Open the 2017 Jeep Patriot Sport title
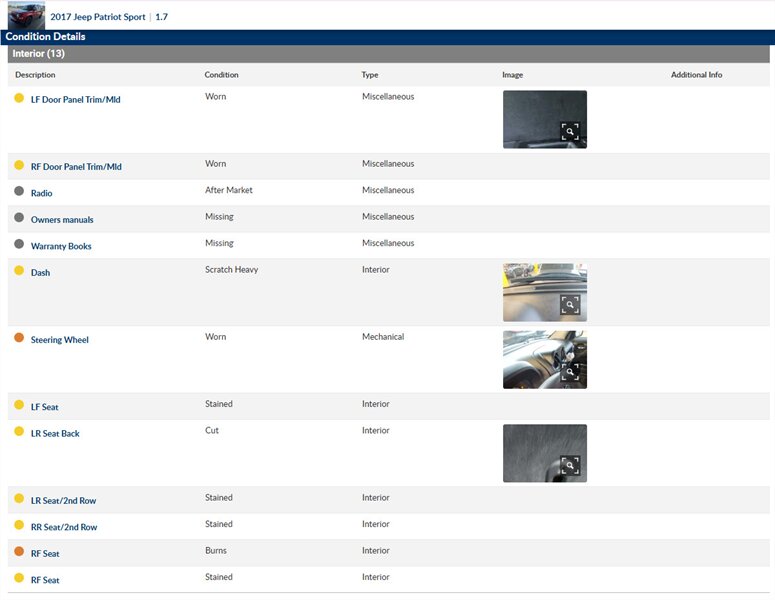 tap(98, 17)
